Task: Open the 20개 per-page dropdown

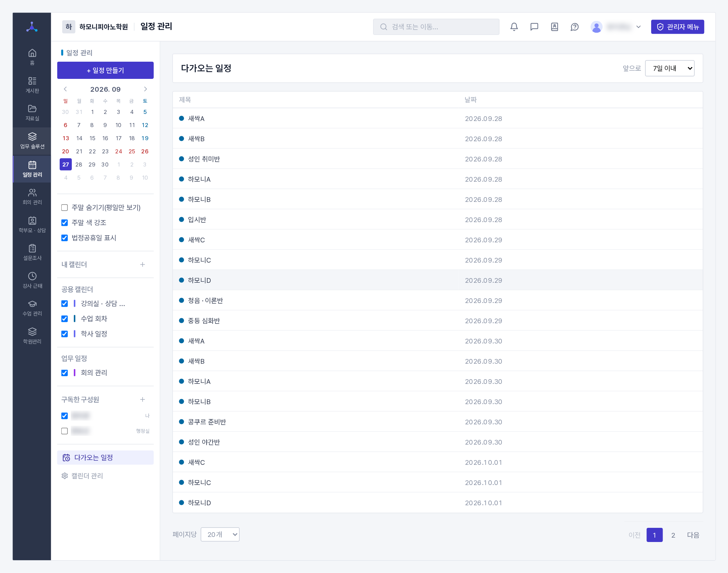Action: pyautogui.click(x=220, y=535)
